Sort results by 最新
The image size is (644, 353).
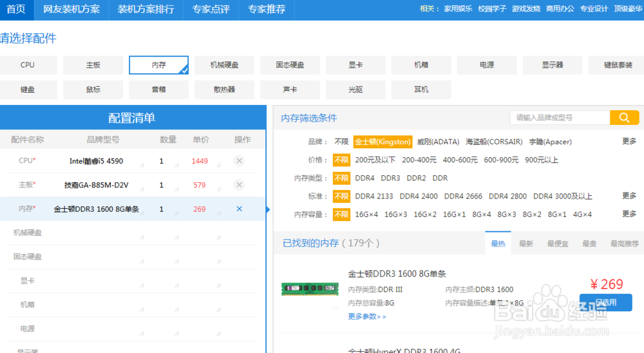[x=526, y=243]
